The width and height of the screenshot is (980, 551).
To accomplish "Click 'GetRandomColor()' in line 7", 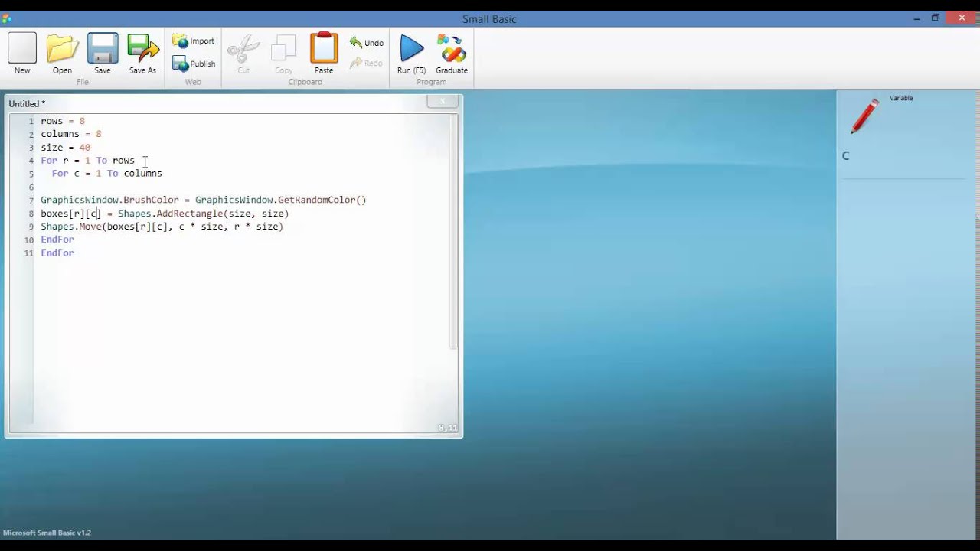I will click(x=322, y=201).
